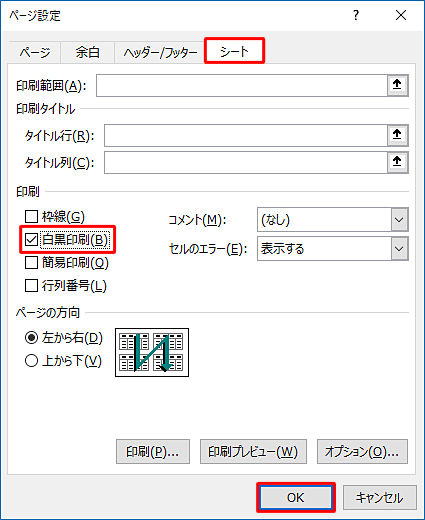Confirm with the OK button
The image size is (425, 520).
[x=296, y=497]
